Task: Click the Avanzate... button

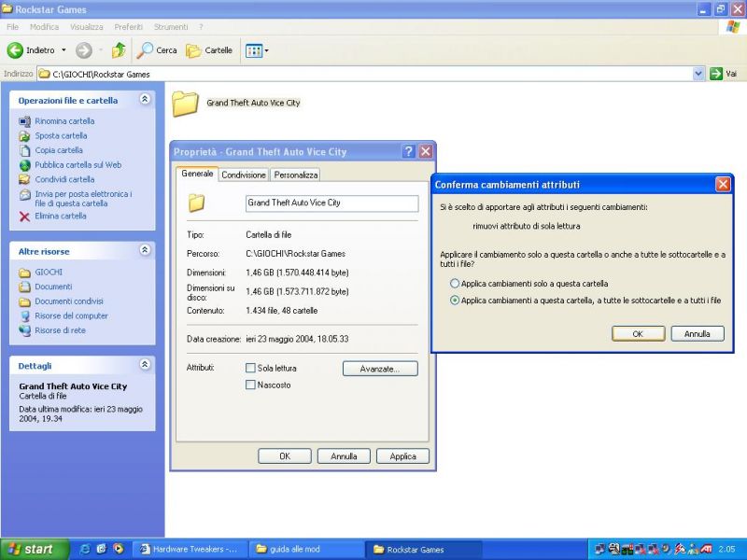Action: point(380,369)
